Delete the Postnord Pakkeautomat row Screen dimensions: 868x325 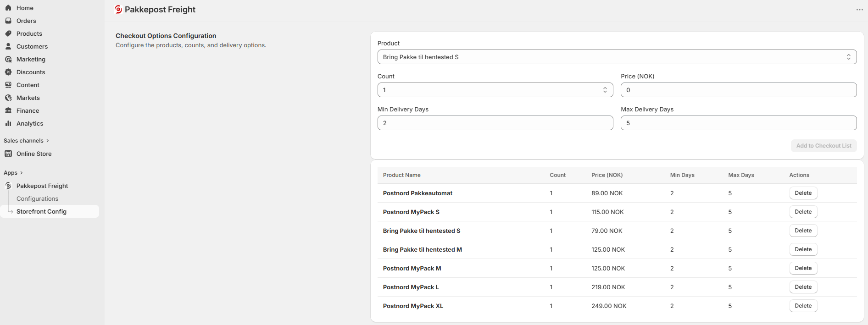click(803, 193)
